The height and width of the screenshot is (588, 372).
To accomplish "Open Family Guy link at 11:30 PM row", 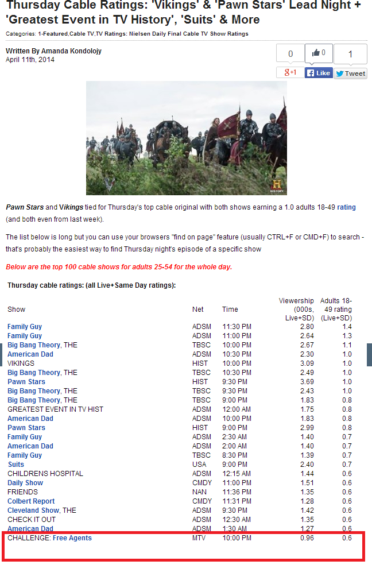I will point(25,327).
